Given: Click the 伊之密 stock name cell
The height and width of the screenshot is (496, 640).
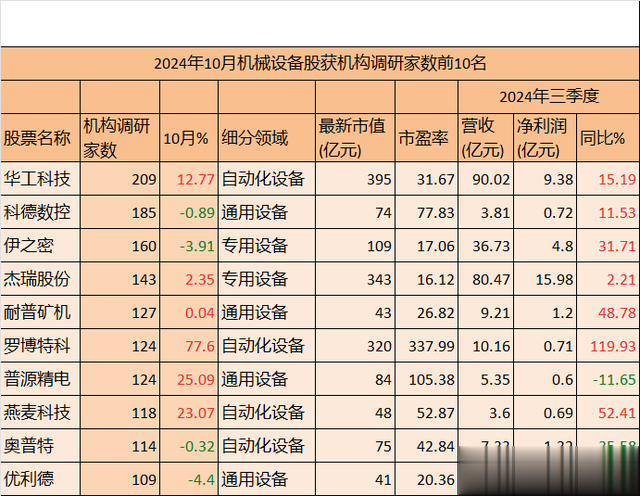Looking at the screenshot, I should pos(40,246).
